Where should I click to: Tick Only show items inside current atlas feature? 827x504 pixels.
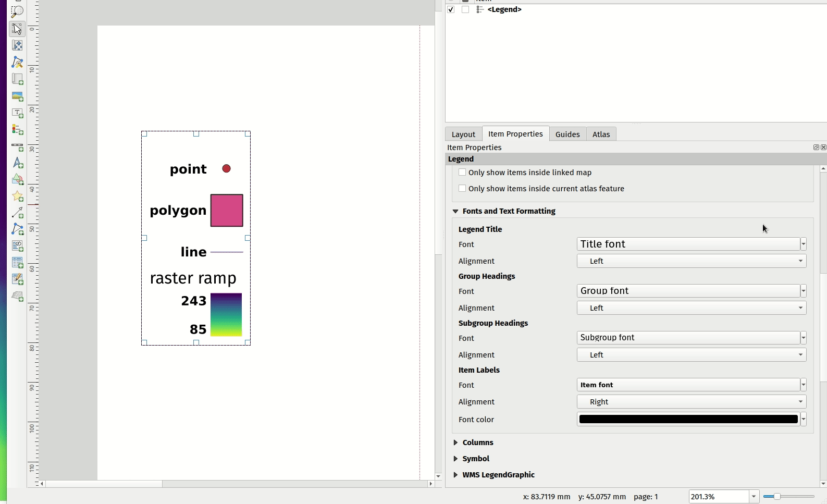(462, 189)
